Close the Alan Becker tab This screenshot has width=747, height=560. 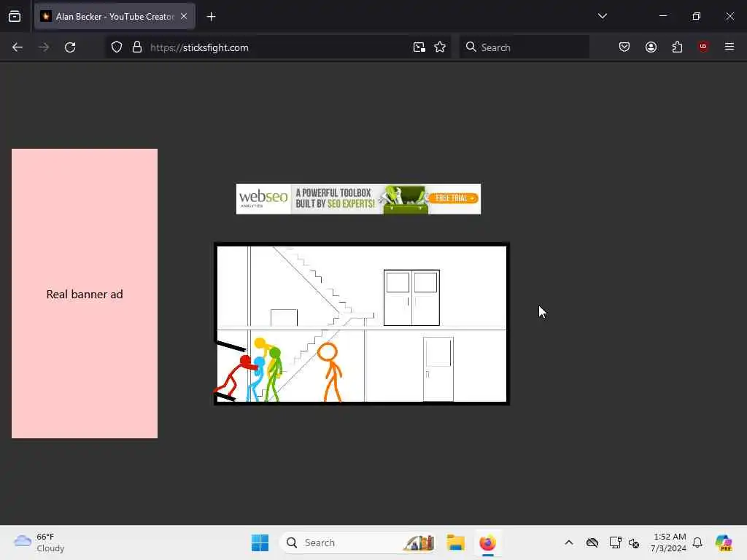184,16
